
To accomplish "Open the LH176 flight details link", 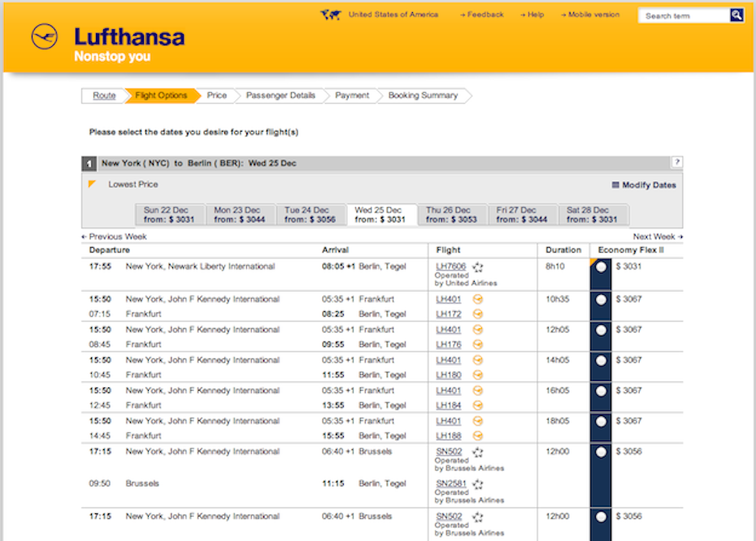I will pos(449,344).
